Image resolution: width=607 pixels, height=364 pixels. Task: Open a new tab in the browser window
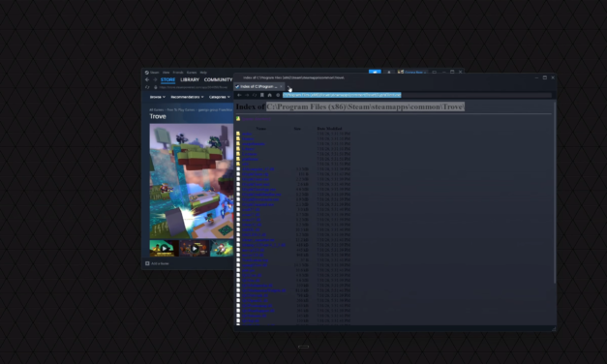(288, 86)
